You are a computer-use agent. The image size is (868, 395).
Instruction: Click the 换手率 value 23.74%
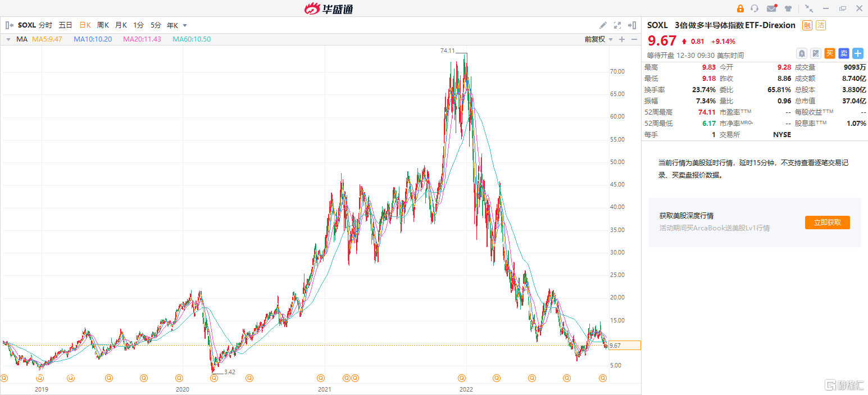tap(704, 89)
